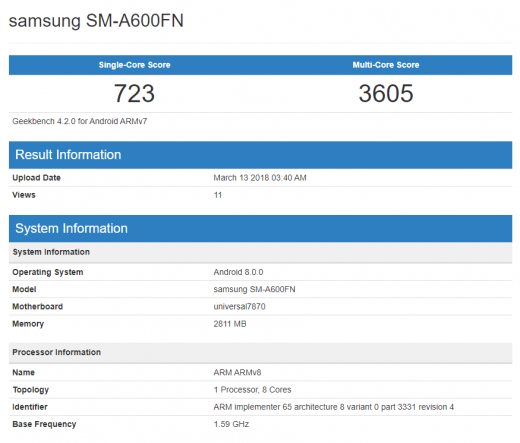Click the multi-core score value 3605
The width and height of the screenshot is (520, 443).
click(386, 93)
